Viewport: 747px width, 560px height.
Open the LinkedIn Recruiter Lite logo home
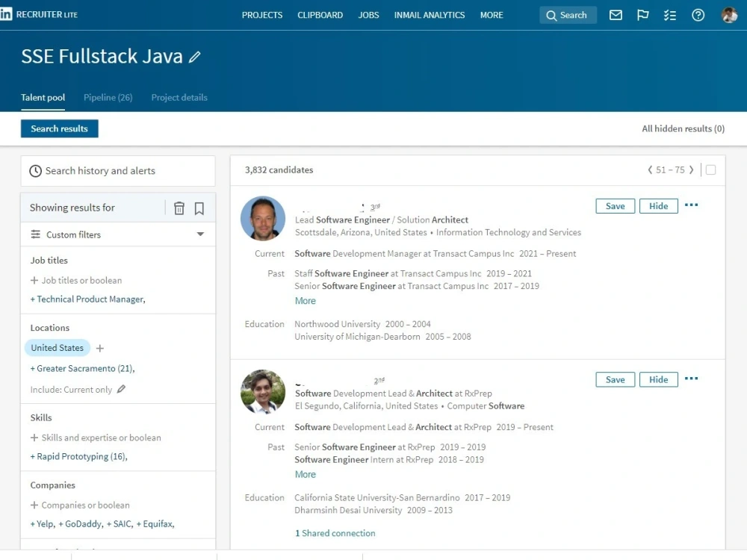(x=39, y=14)
